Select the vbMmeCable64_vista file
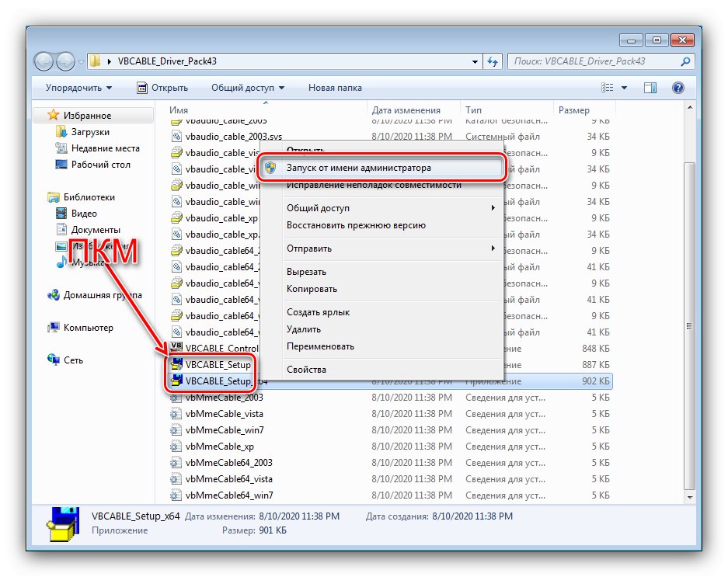This screenshot has height=577, width=728. [x=228, y=478]
